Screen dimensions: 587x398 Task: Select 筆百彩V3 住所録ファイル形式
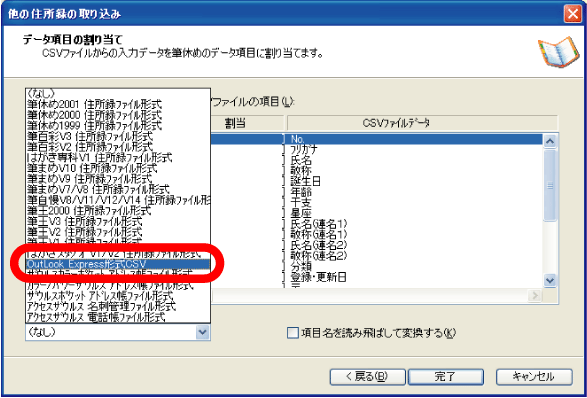pyautogui.click(x=118, y=135)
